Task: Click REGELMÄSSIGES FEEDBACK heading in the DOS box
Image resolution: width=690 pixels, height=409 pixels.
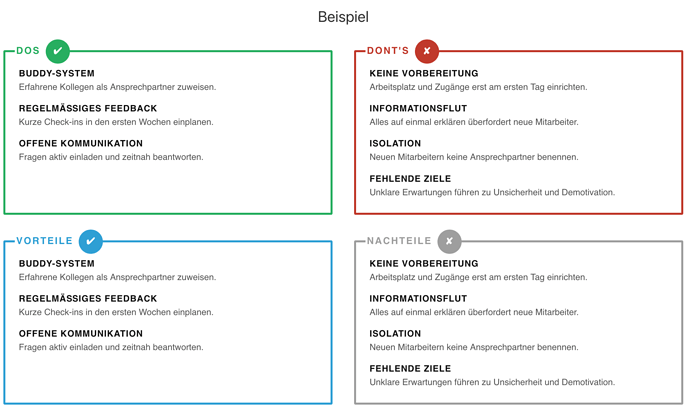Action: coord(88,108)
